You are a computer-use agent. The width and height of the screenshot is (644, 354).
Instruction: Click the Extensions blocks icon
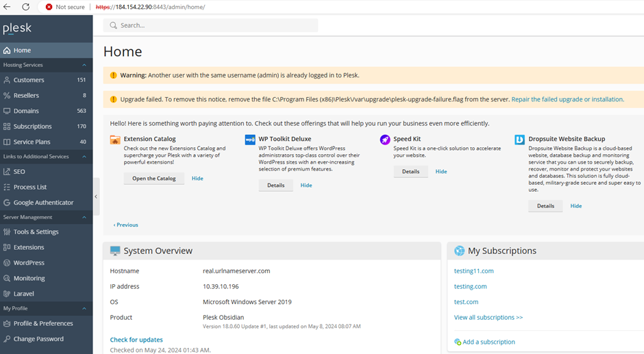(x=7, y=247)
